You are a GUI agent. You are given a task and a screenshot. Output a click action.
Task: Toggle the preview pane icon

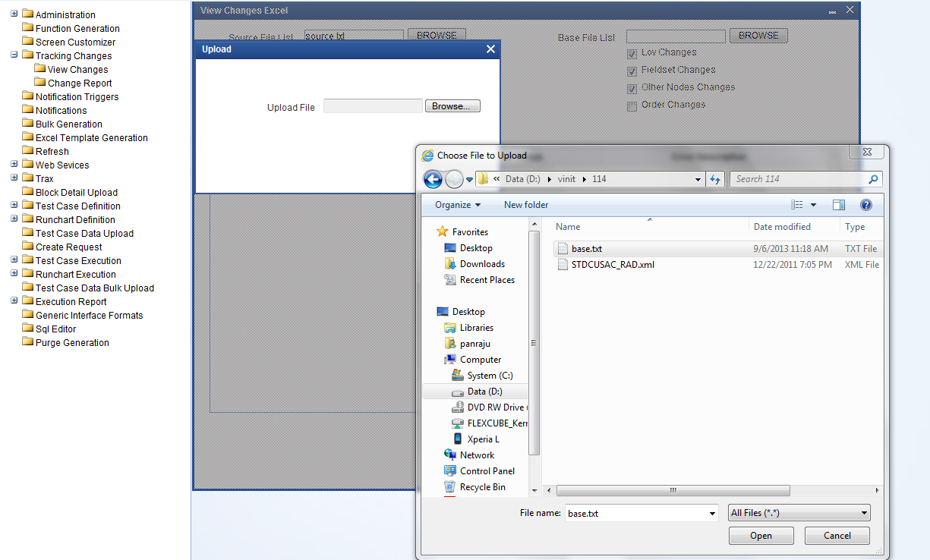tap(839, 205)
